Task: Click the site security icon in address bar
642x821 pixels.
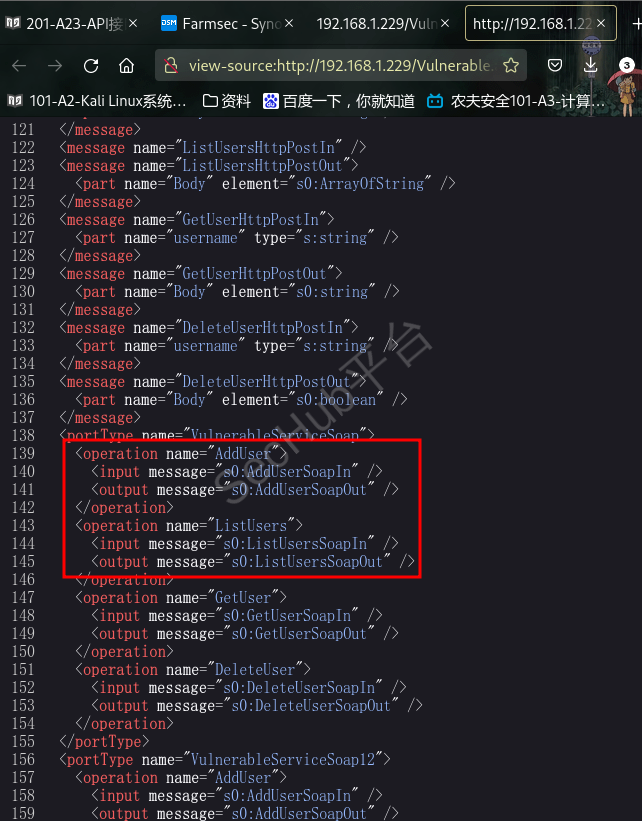Action: coord(173,65)
